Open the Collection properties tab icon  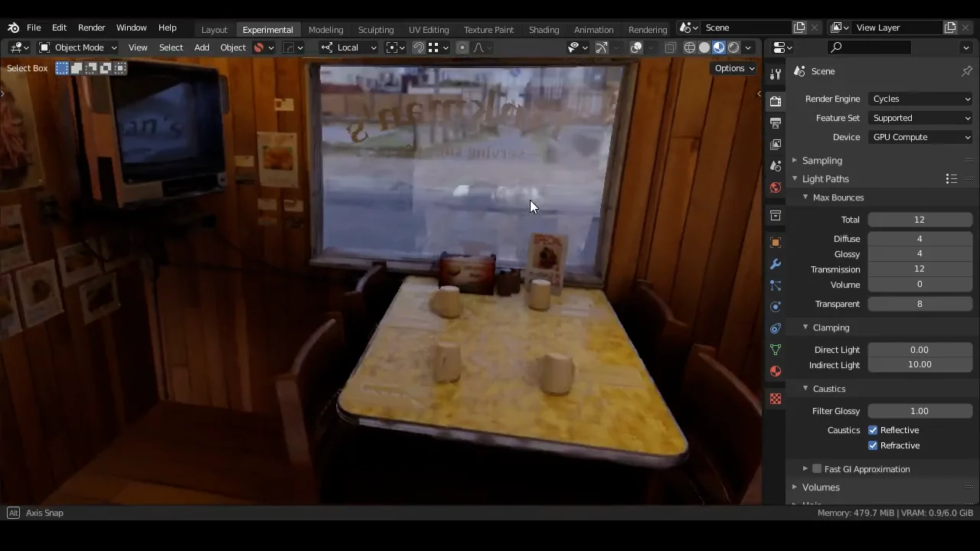tap(776, 216)
